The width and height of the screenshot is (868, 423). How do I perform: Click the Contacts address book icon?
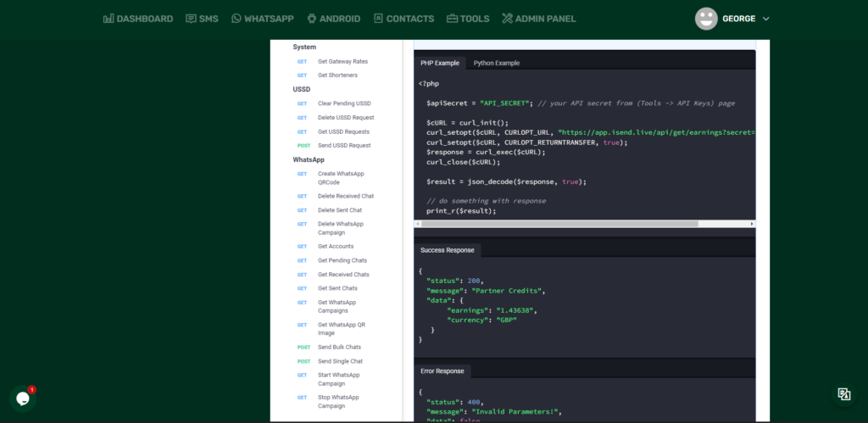coord(378,19)
